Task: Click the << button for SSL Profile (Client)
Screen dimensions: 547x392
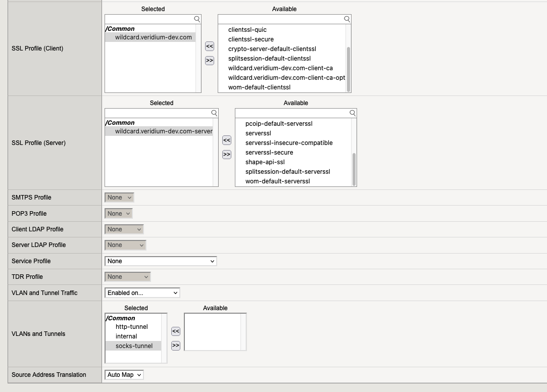Action: coord(209,46)
